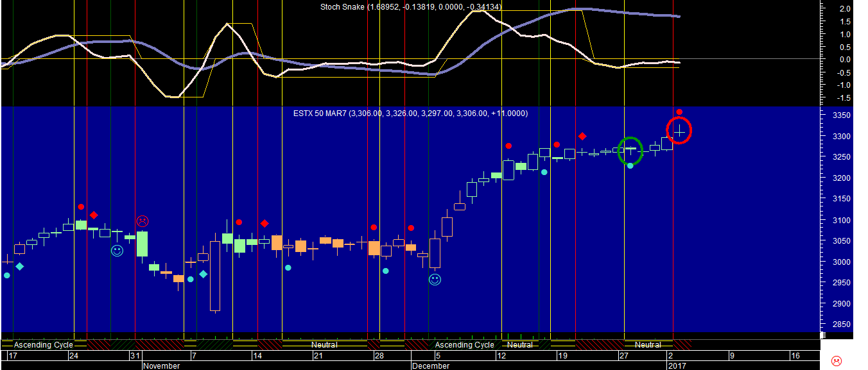Click the cyan dot inside the green circle at 27 December

coord(630,165)
